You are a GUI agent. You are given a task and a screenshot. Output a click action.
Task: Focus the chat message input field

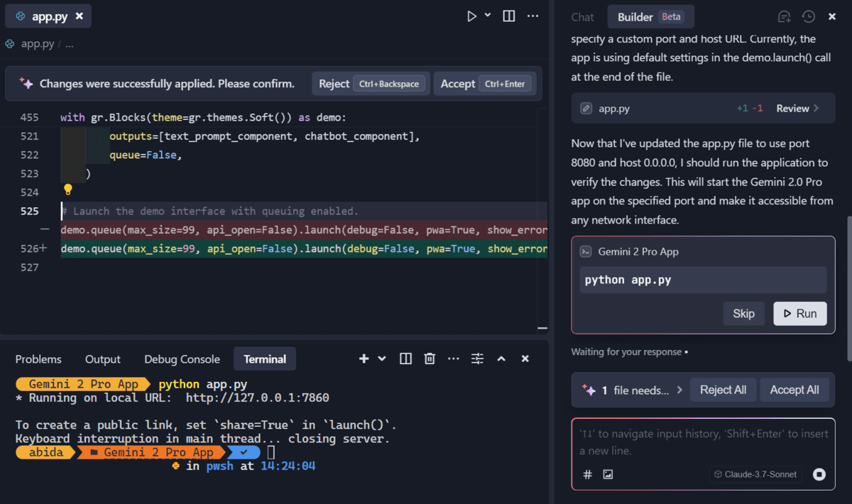tap(703, 442)
